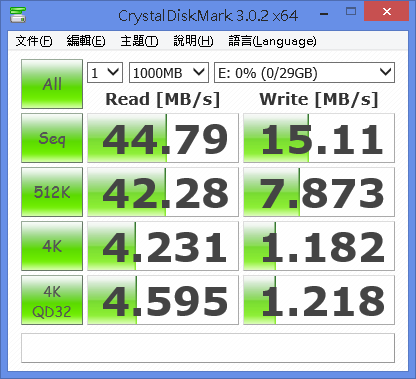Select the 4K QD32 read result 4.595
The image size is (416, 379).
point(163,300)
